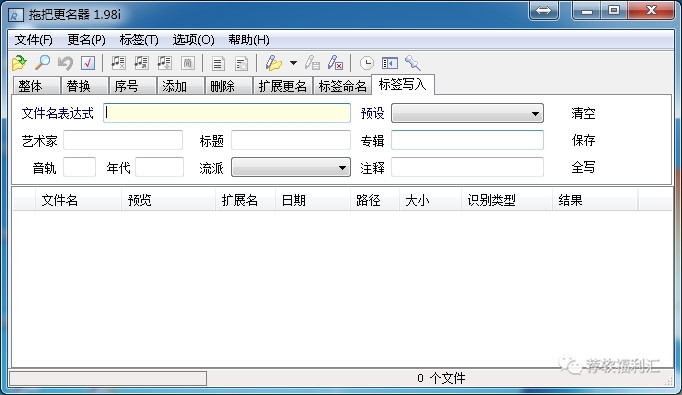Click the 注释 input field
This screenshot has height=395, width=682.
coord(468,167)
